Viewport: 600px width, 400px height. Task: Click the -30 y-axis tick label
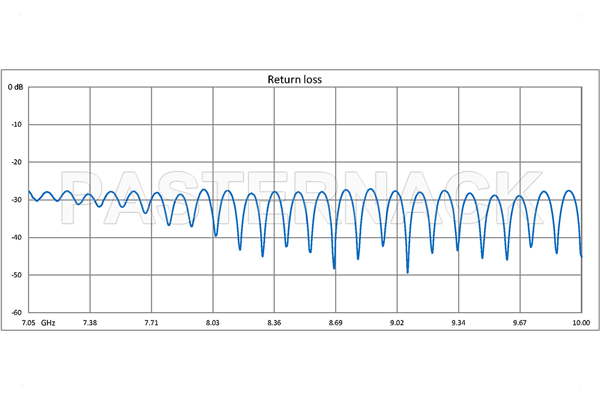pos(16,200)
